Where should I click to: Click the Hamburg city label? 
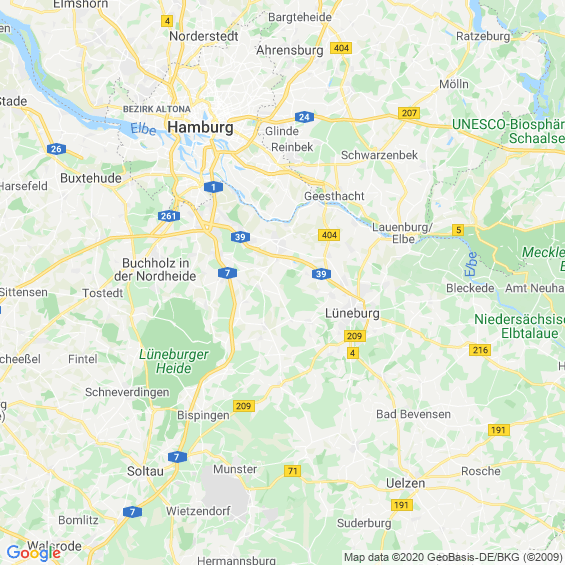(200, 128)
